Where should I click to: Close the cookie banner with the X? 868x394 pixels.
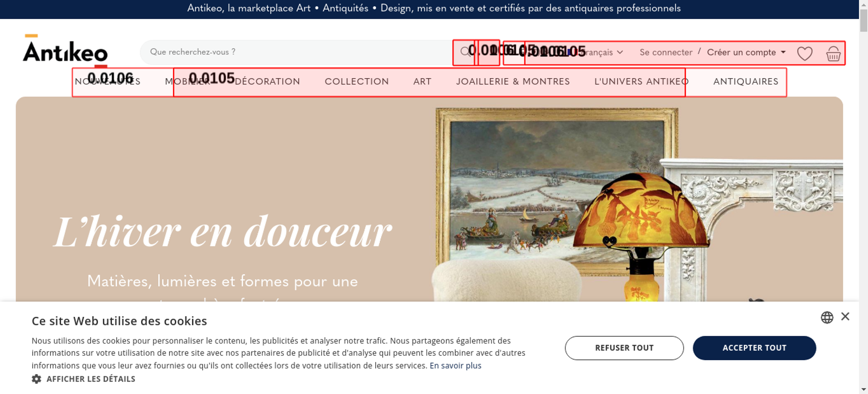845,316
